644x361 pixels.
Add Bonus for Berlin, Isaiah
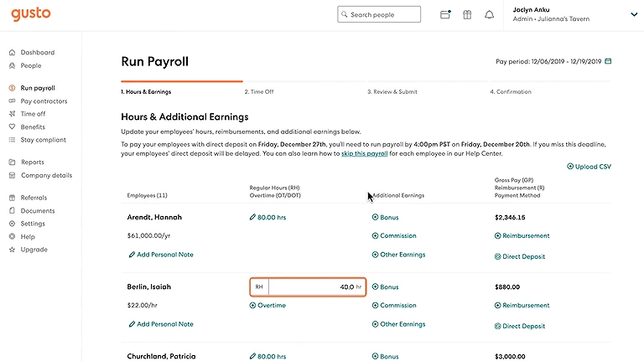(385, 287)
